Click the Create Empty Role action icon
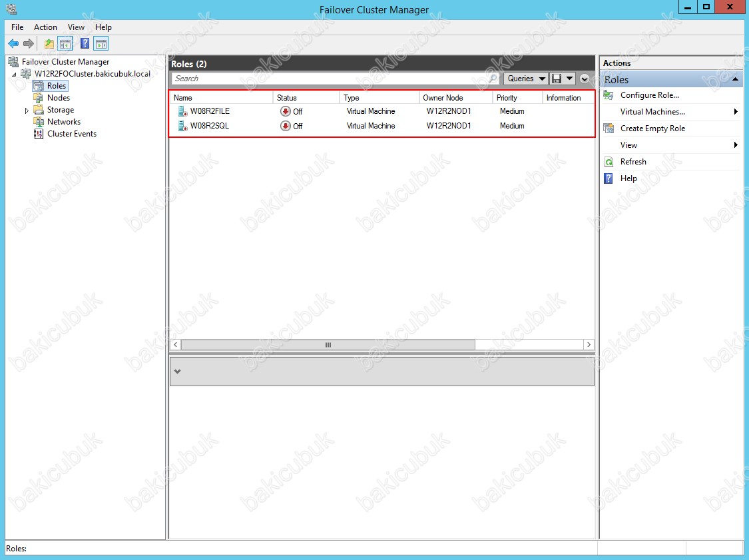Image resolution: width=749 pixels, height=560 pixels. 609,128
